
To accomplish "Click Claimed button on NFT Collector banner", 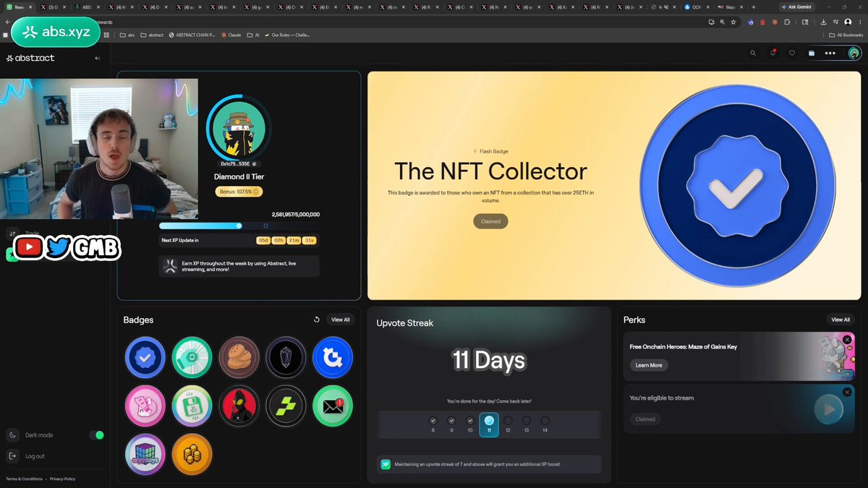I will (490, 221).
